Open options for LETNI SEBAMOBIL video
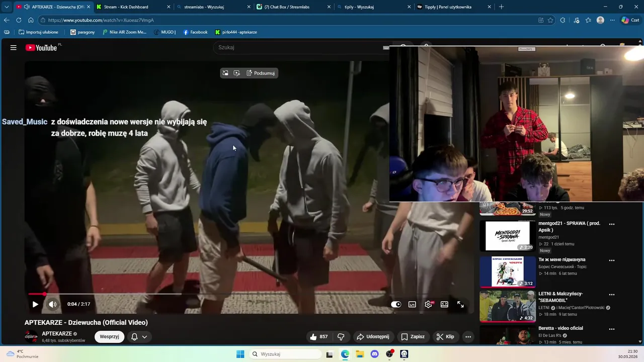Screen dimensions: 644x362 (612, 295)
